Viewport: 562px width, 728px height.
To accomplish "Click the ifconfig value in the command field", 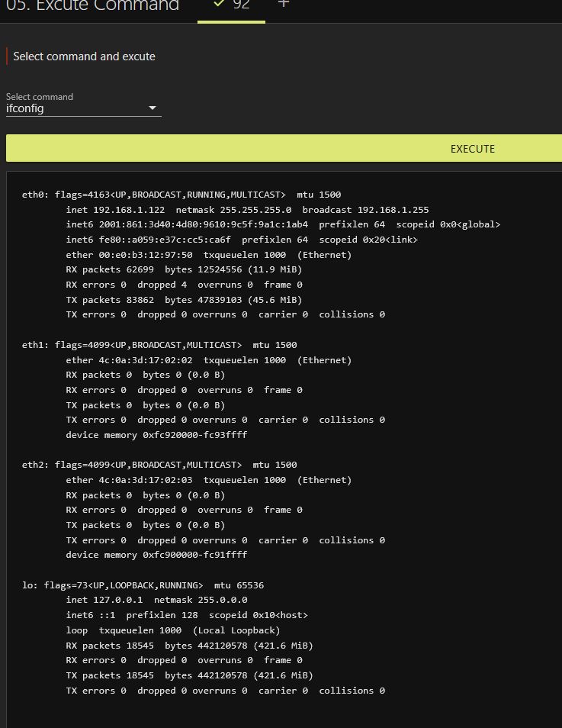I will tap(25, 108).
